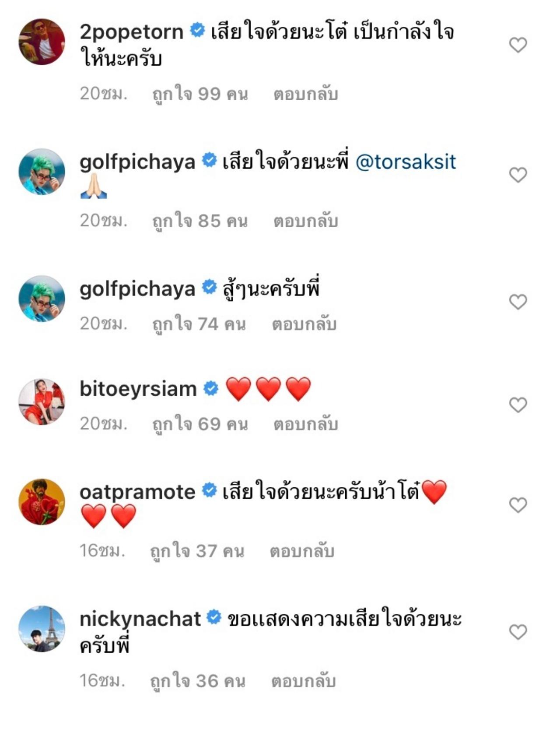Viewport: 560px width, 732px height.
Task: Reply to bitoeyrsiam's hearts comment
Action: tap(305, 424)
